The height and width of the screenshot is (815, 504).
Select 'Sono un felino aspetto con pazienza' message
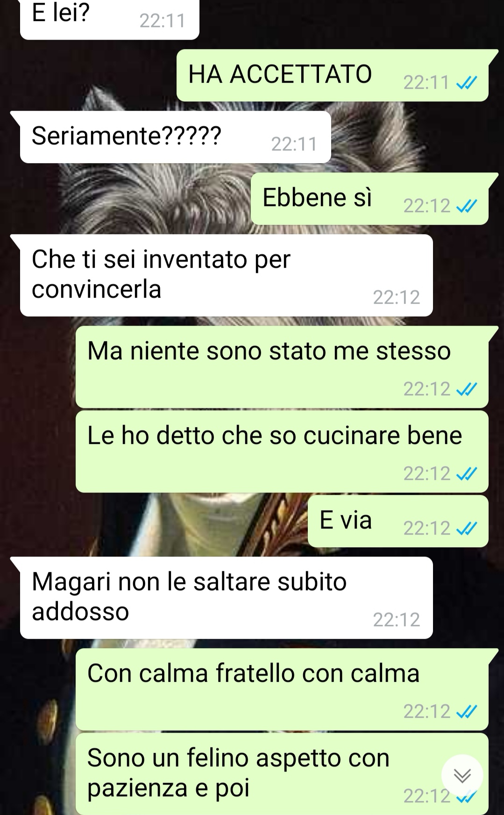coord(282,774)
